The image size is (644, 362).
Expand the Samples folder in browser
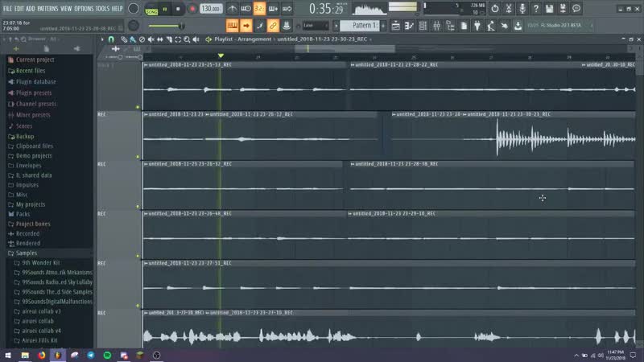pyautogui.click(x=27, y=253)
